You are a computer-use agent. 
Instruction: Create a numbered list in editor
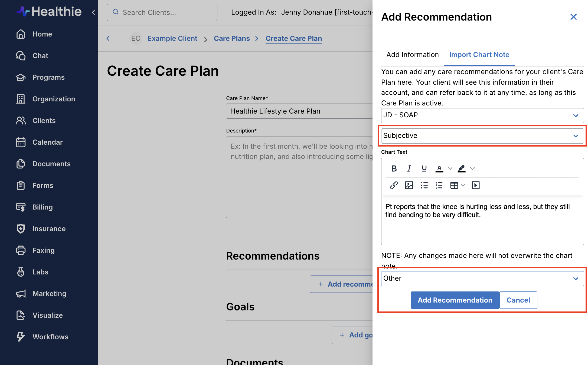(x=439, y=185)
